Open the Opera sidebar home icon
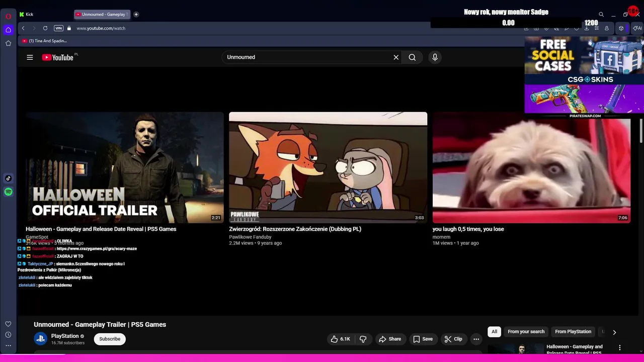The width and height of the screenshot is (644, 362). coord(9,30)
